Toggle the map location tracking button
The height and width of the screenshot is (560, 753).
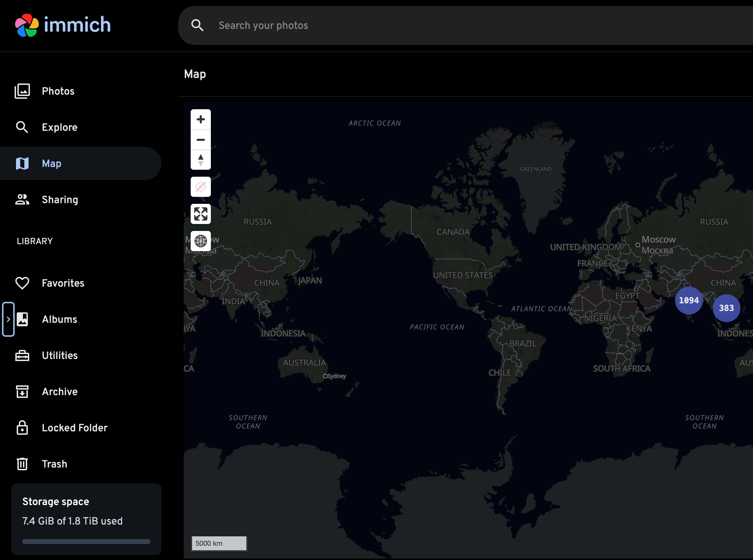coord(201,187)
